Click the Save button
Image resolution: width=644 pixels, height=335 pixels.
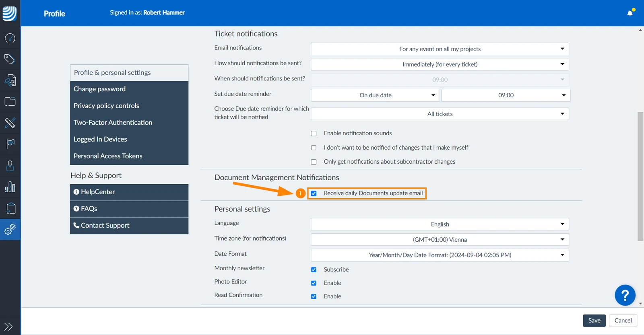[x=594, y=321]
